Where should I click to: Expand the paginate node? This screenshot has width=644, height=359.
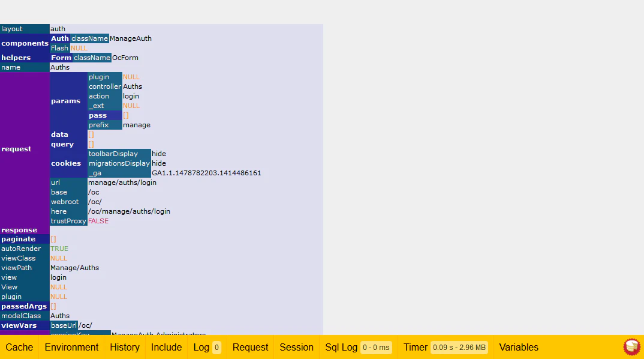coord(25,239)
